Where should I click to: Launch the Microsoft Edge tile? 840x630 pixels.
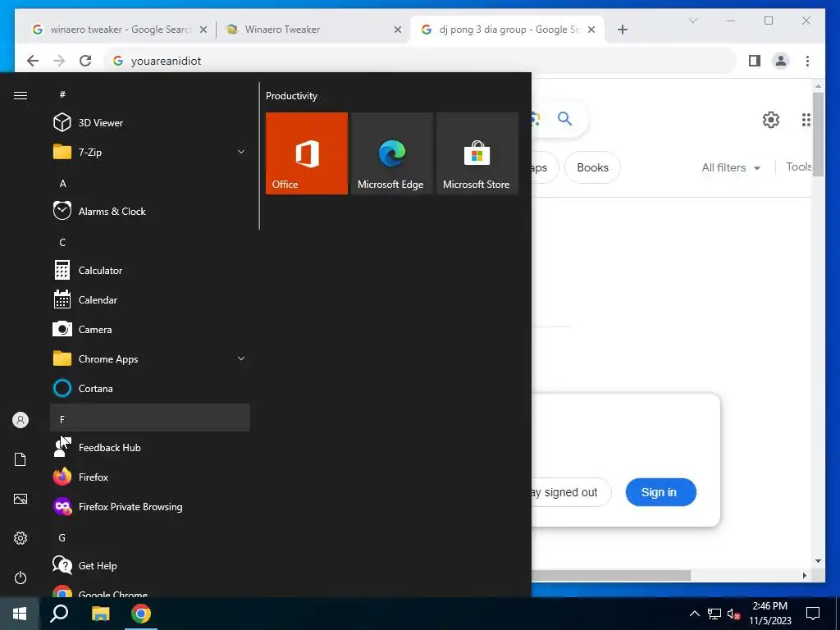[x=391, y=153]
